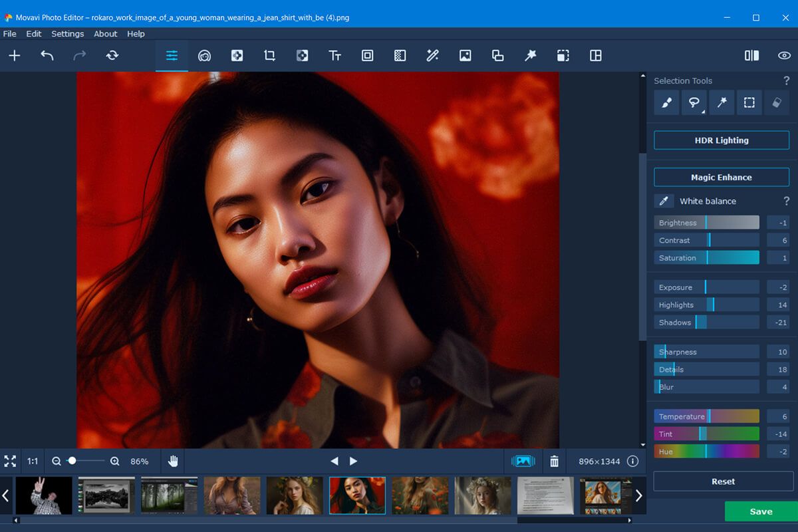This screenshot has height=532, width=798.
Task: Select the rectangular marquee selection tool
Action: 749,102
